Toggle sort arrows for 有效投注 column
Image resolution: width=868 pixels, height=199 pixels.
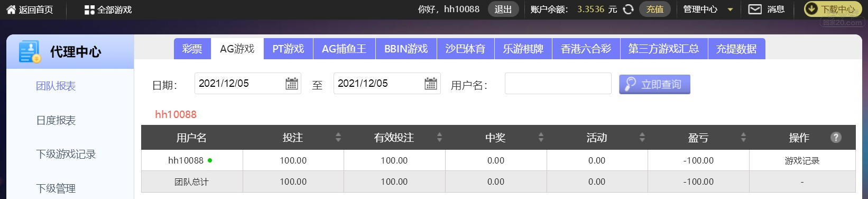coord(439,138)
